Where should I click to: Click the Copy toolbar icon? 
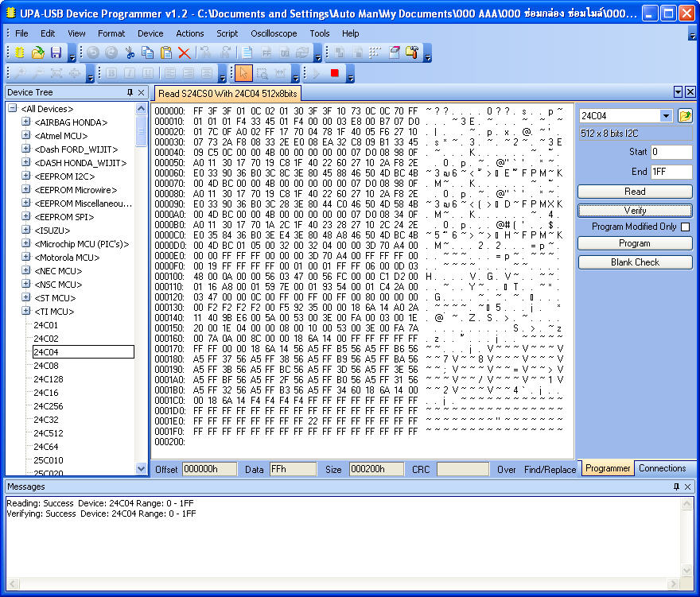click(x=148, y=52)
